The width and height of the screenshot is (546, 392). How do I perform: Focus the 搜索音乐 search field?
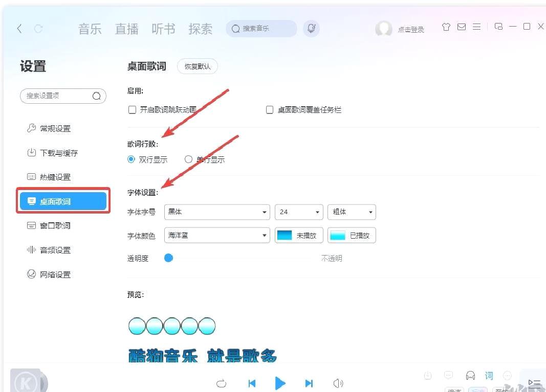tap(261, 29)
